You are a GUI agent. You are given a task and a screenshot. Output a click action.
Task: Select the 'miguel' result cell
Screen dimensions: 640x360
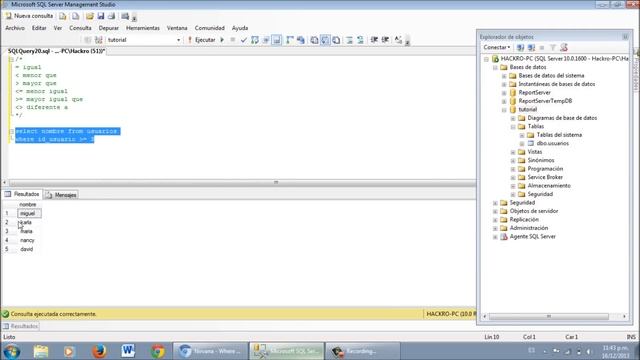29,213
